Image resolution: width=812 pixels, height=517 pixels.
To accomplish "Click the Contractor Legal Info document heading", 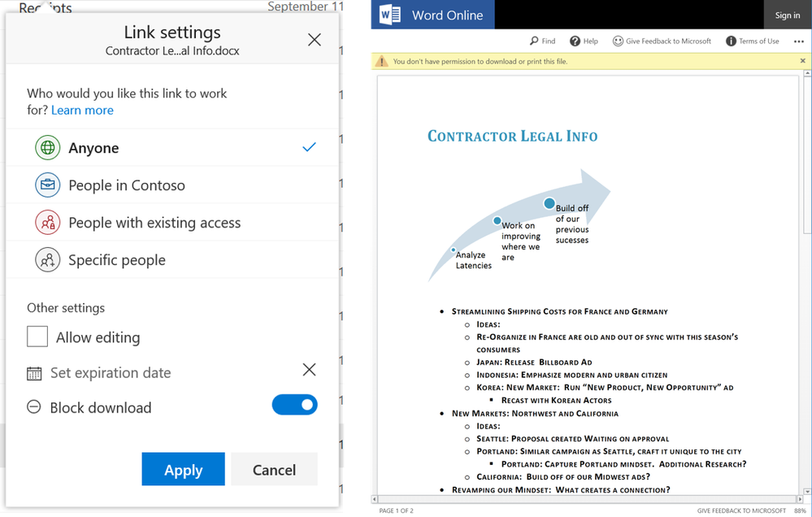I will pyautogui.click(x=512, y=137).
